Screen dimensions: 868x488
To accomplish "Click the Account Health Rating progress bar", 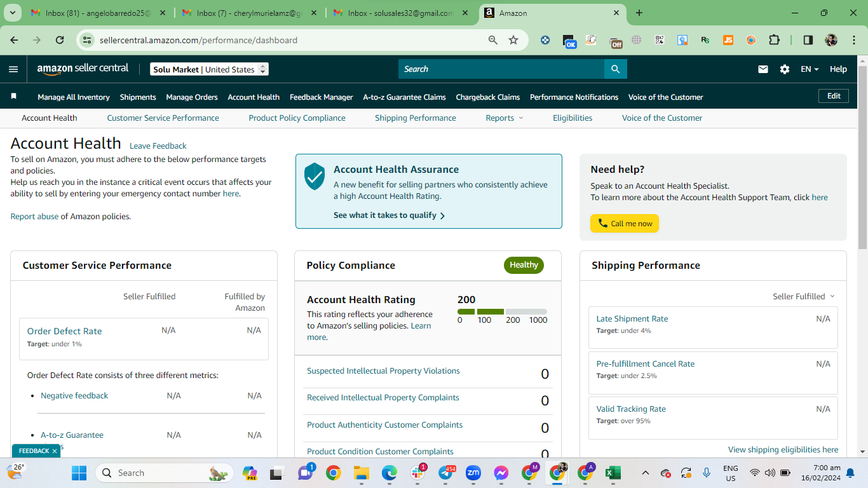I will (x=502, y=312).
